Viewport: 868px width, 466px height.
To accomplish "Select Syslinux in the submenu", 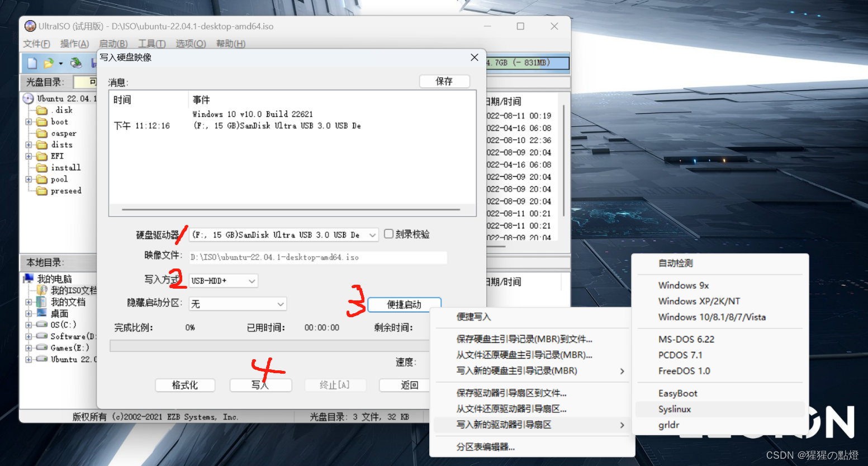I will (x=720, y=409).
